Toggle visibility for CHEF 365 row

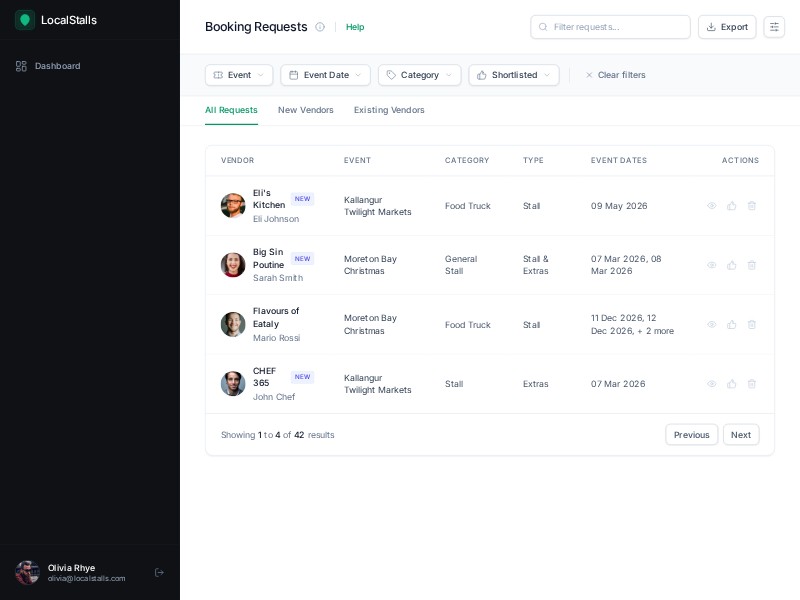tap(712, 384)
